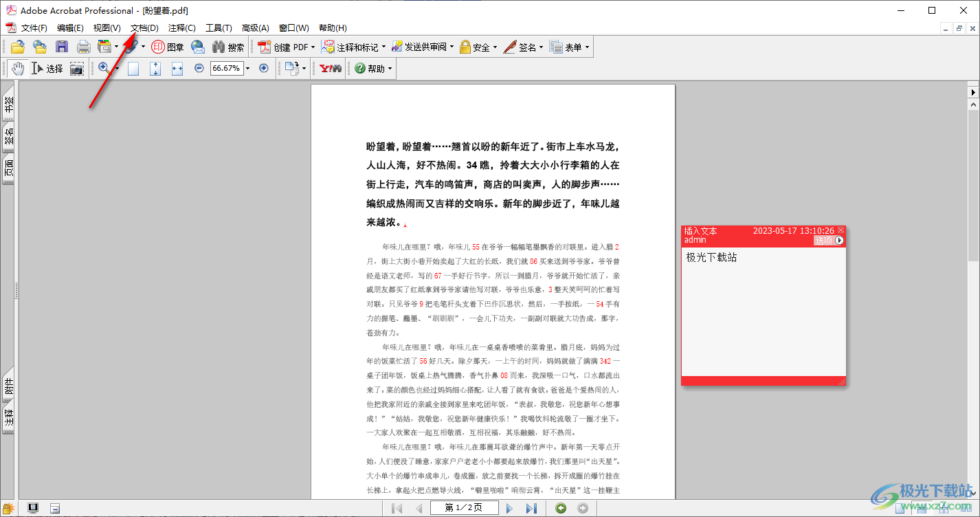This screenshot has width=980, height=517.
Task: Jump to the last page
Action: tap(531, 508)
